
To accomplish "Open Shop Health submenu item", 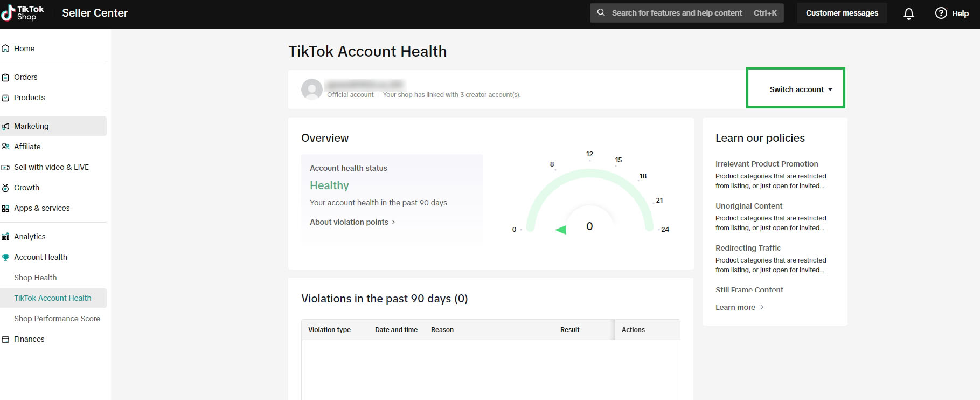I will coord(36,278).
